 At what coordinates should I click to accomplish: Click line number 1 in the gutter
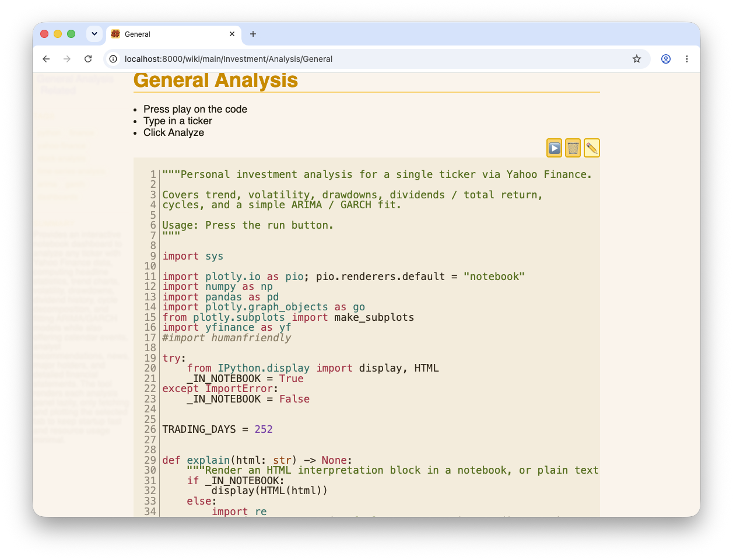point(153,174)
